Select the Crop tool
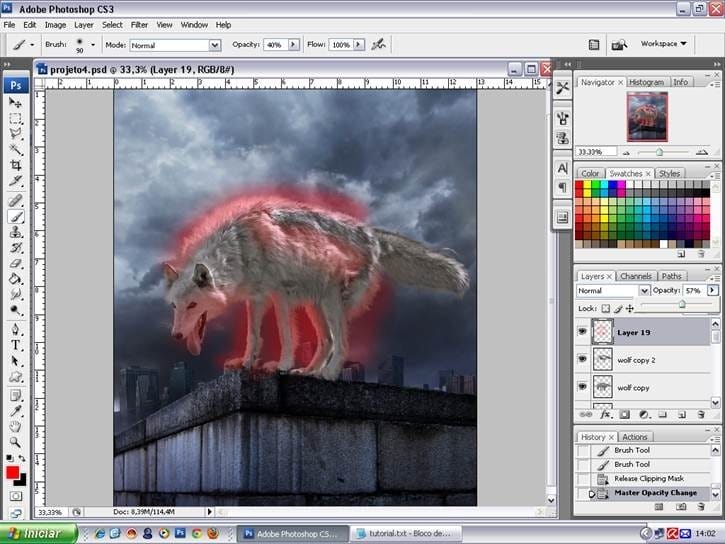725x544 pixels. [x=15, y=165]
